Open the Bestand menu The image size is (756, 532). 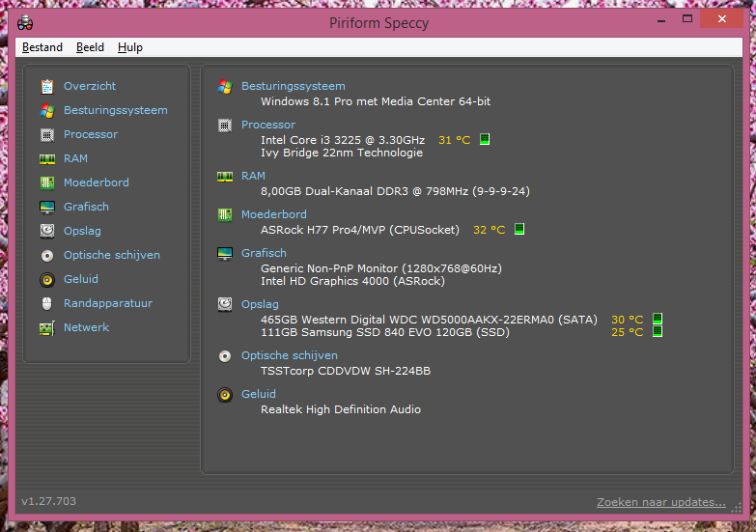42,47
